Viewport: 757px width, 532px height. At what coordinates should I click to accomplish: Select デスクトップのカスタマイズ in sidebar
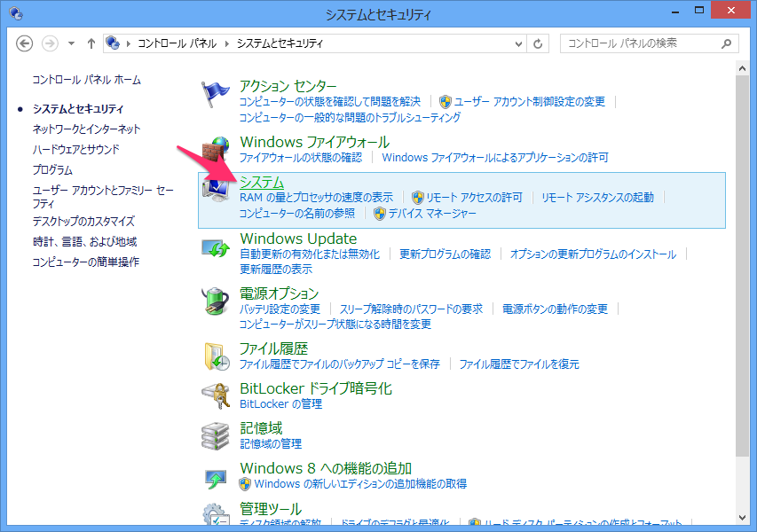(x=83, y=221)
